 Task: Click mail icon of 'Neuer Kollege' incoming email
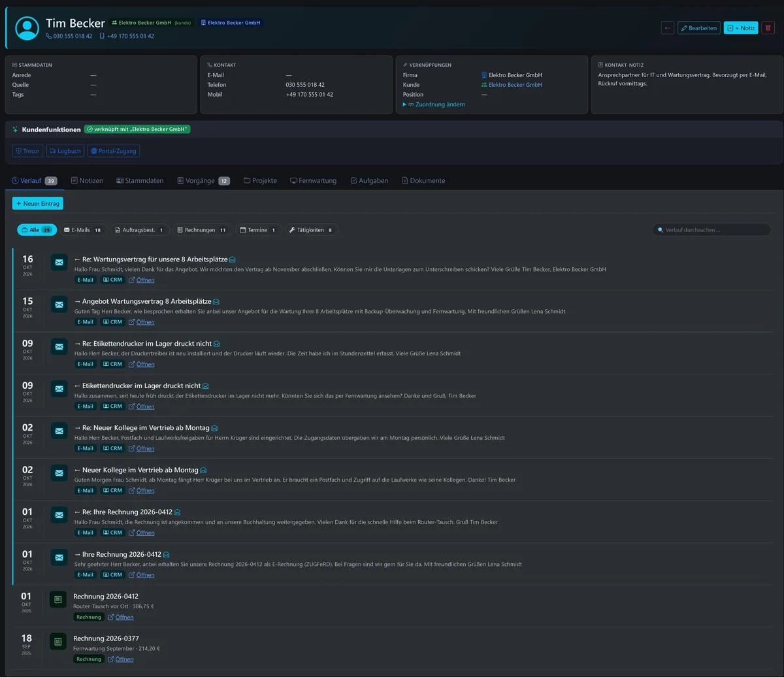point(59,473)
